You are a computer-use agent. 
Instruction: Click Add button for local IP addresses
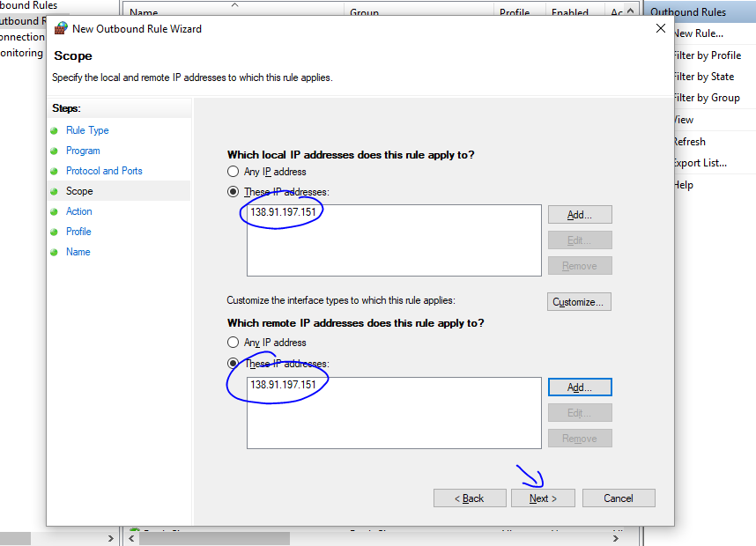580,215
